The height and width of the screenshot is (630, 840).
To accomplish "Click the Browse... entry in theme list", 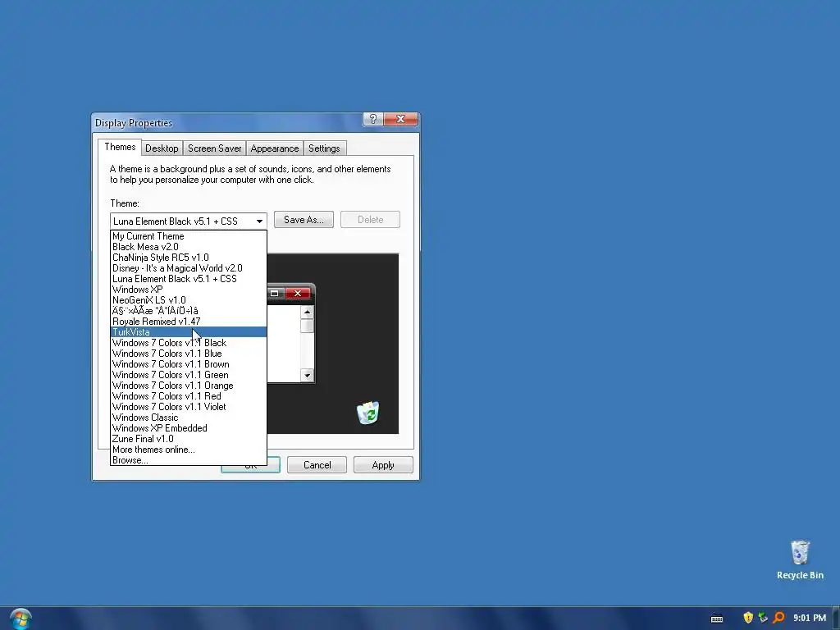I will (x=189, y=460).
